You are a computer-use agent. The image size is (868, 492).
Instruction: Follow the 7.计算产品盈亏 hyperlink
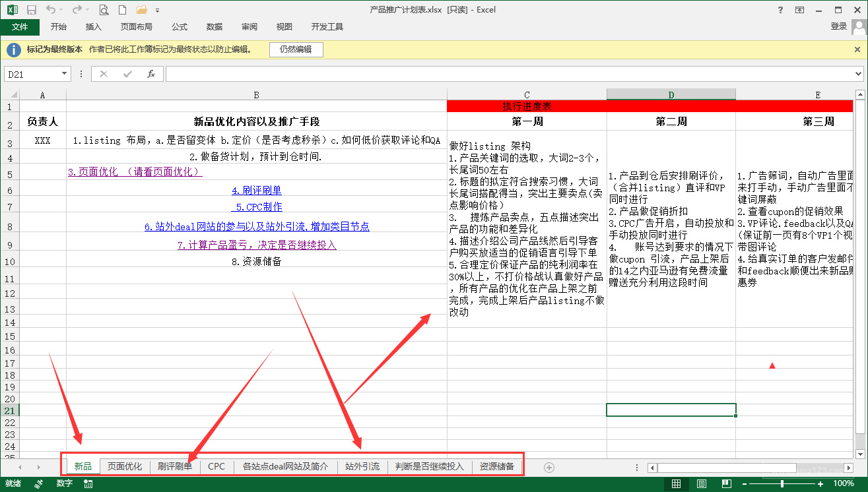point(257,245)
